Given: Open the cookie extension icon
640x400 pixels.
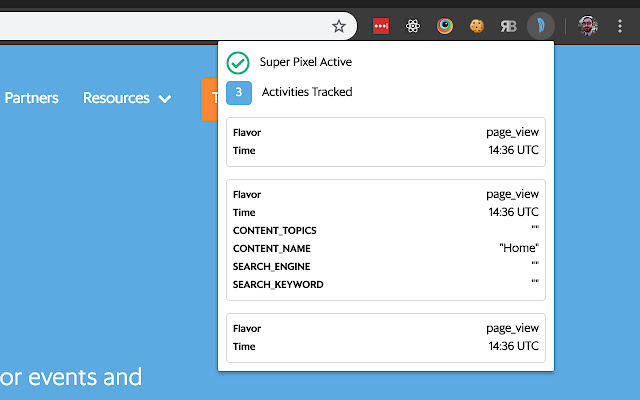Looking at the screenshot, I should 477,26.
